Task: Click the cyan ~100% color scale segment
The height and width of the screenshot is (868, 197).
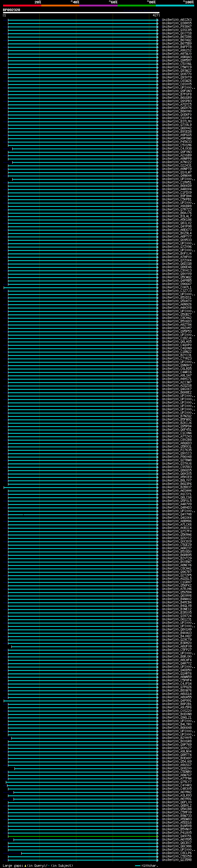Action: pos(175,6)
